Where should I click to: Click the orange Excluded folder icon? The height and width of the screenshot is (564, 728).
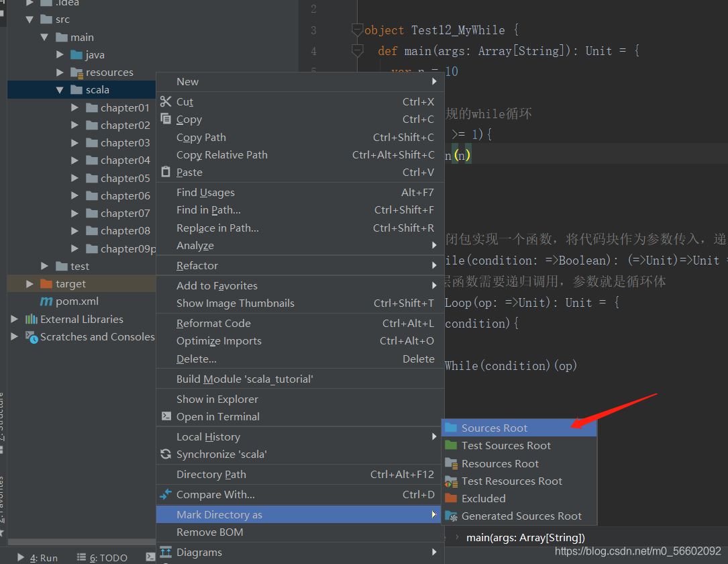click(x=451, y=498)
